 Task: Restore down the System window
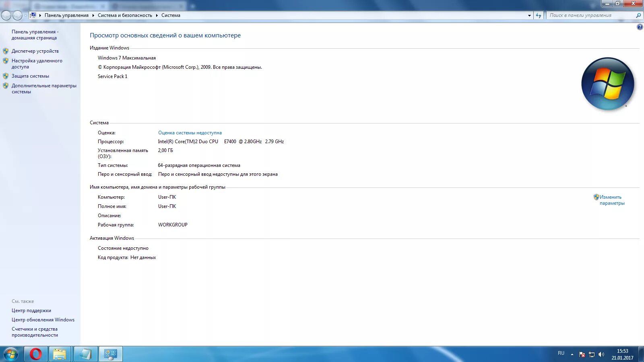pyautogui.click(x=618, y=4)
